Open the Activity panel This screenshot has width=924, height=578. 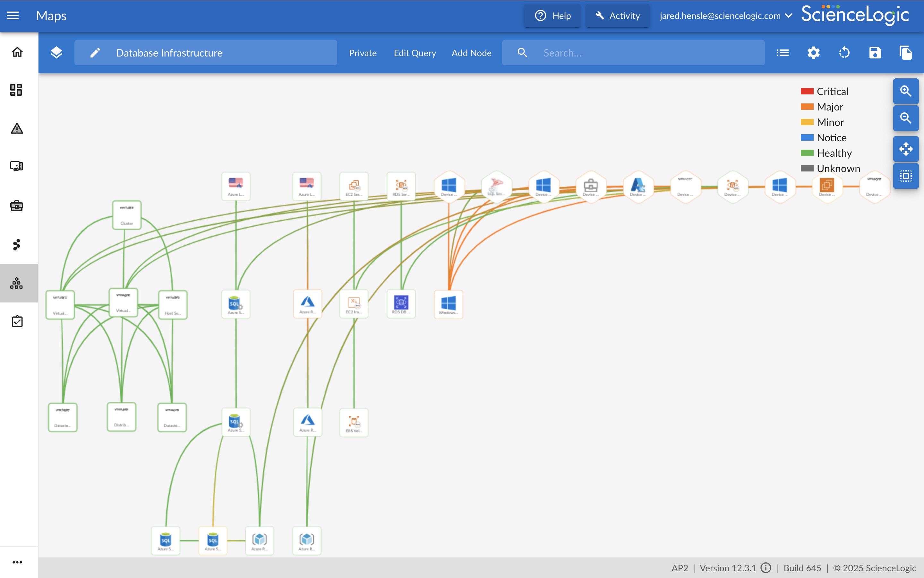(617, 16)
